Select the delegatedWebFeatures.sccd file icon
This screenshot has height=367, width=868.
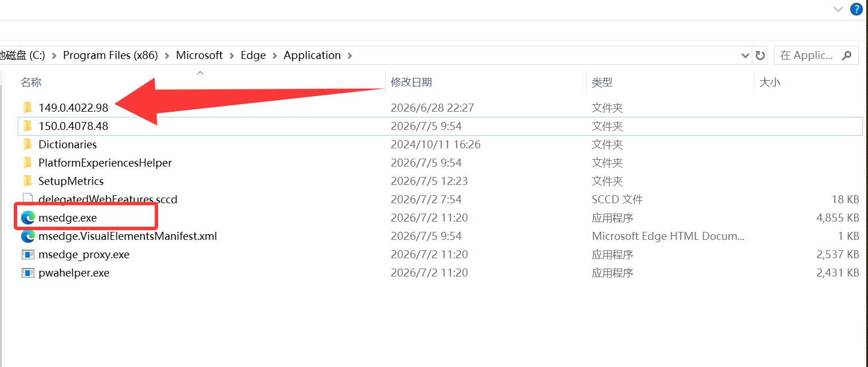click(28, 199)
